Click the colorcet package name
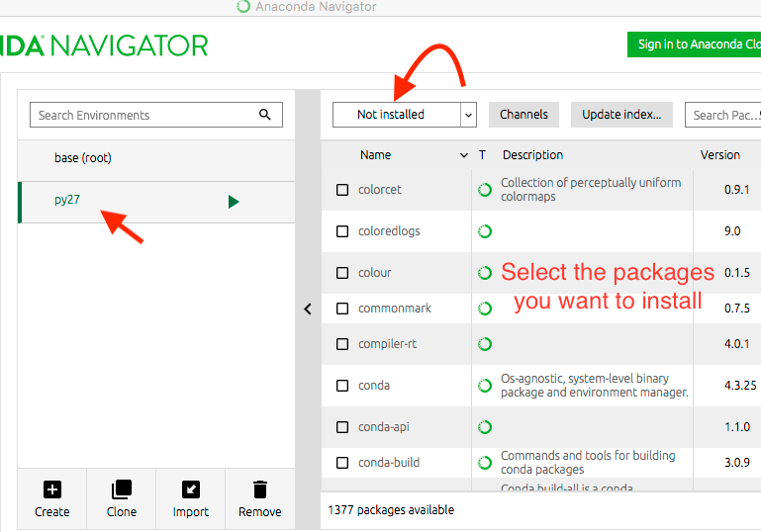Image resolution: width=761 pixels, height=532 pixels. click(380, 190)
